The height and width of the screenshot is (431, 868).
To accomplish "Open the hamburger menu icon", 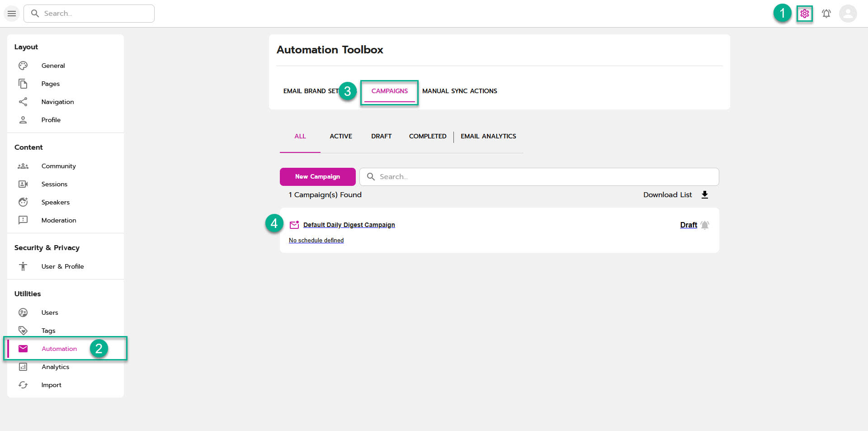I will (x=12, y=14).
